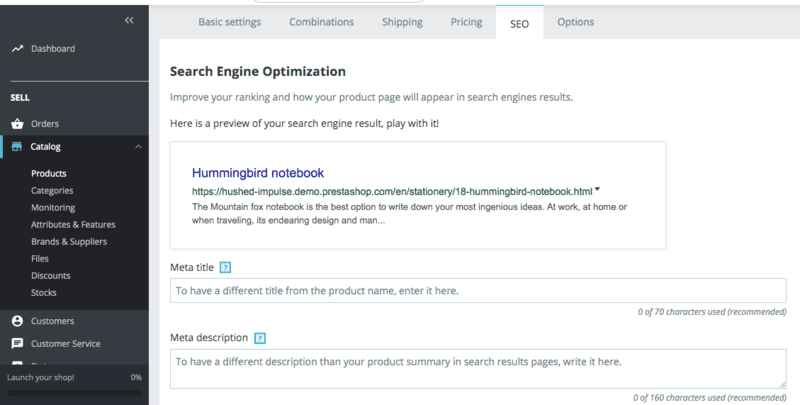Click the Dashboard trend icon
Viewport: 800px width, 405px height.
click(17, 49)
